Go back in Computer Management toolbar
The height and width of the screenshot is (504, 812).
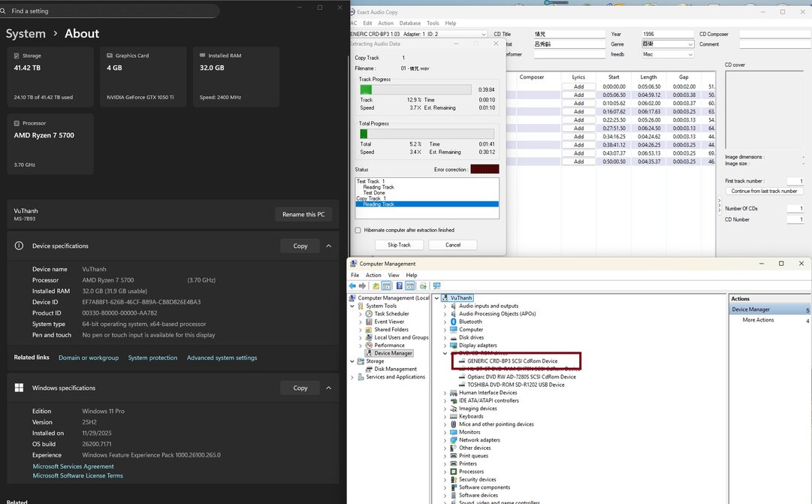pyautogui.click(x=352, y=286)
